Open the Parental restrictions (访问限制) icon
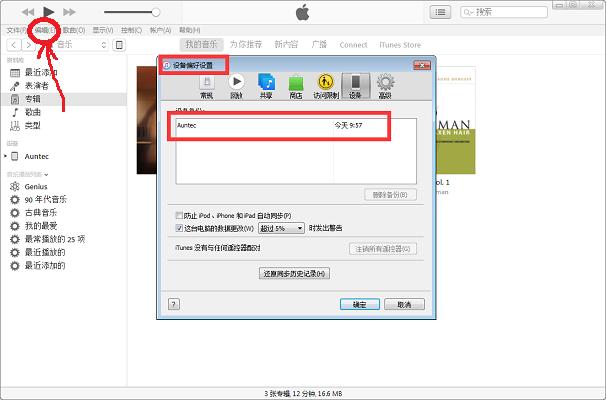 326,87
